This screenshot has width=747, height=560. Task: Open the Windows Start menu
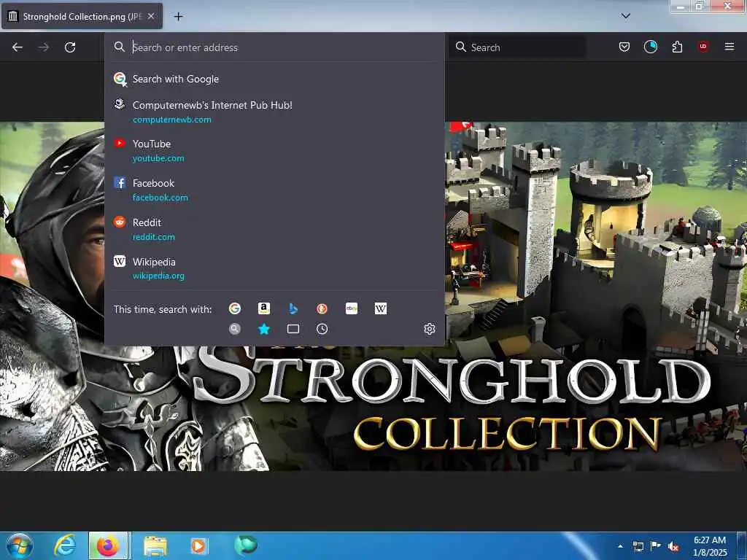(20, 545)
